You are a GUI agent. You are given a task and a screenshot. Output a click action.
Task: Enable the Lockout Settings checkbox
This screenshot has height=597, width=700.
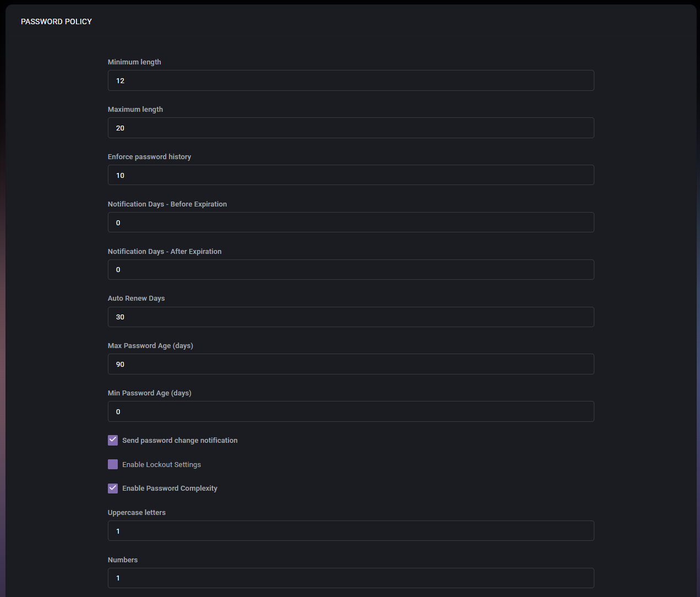click(113, 464)
